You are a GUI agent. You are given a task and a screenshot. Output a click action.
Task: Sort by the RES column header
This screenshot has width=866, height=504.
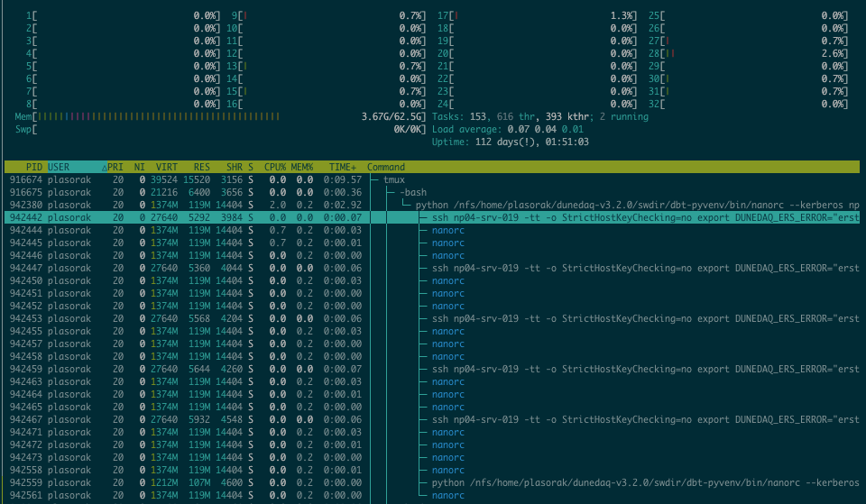[201, 167]
